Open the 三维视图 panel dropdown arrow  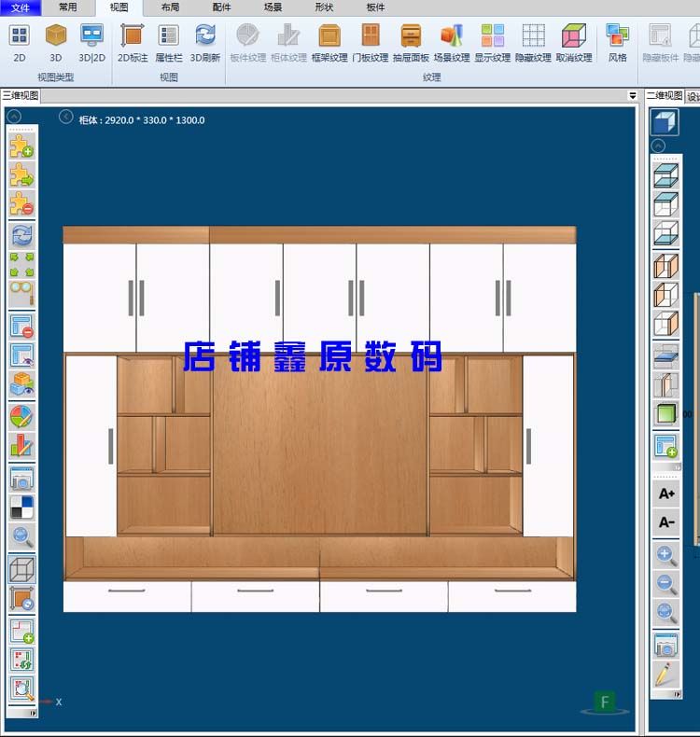point(633,96)
